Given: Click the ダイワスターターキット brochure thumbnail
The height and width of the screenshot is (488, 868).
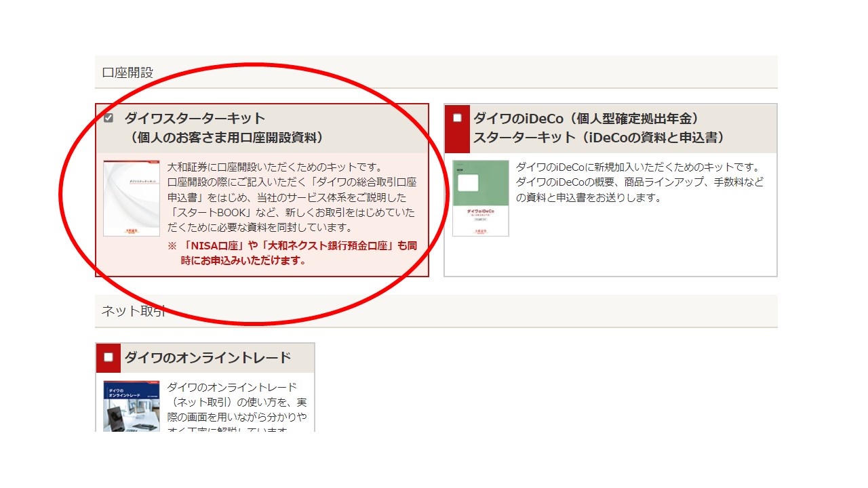Looking at the screenshot, I should [132, 198].
